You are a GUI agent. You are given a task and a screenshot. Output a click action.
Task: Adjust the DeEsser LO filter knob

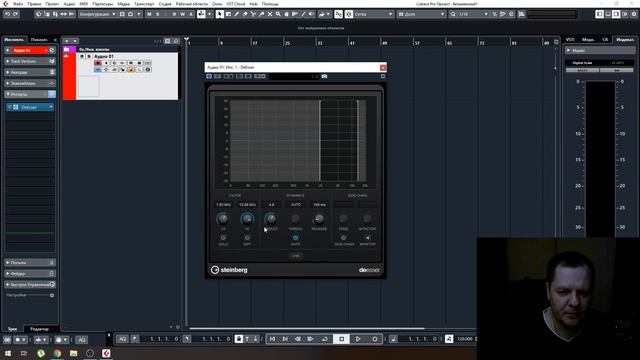pyautogui.click(x=223, y=219)
